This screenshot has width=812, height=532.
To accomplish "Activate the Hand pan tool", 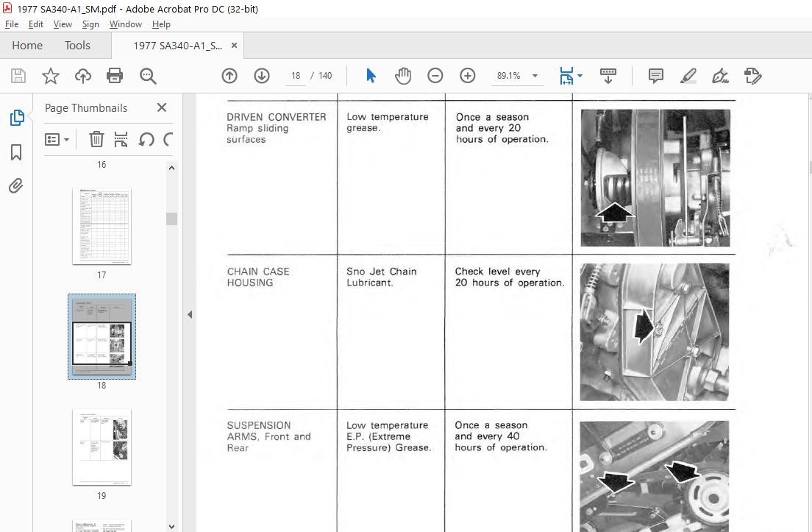I will pyautogui.click(x=403, y=76).
